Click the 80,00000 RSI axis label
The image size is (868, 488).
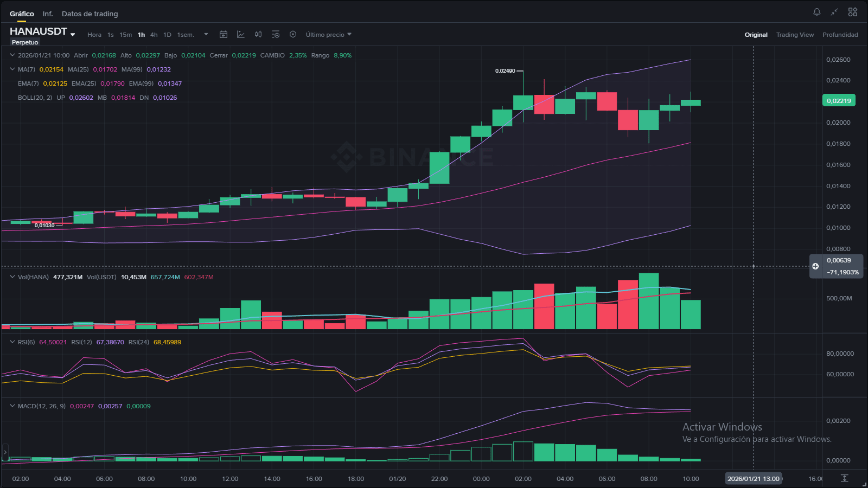[840, 354]
